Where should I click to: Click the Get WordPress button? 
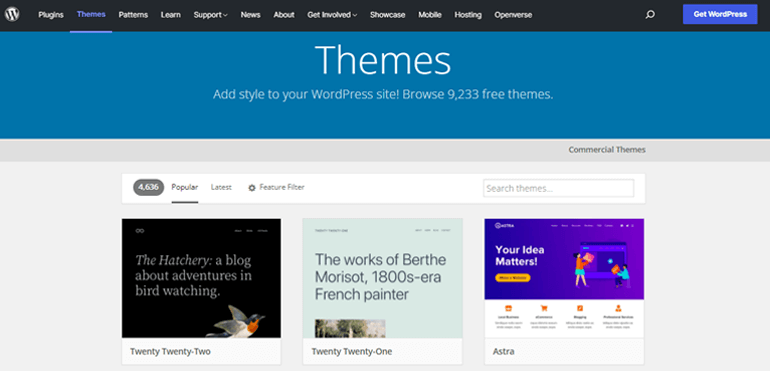point(720,14)
